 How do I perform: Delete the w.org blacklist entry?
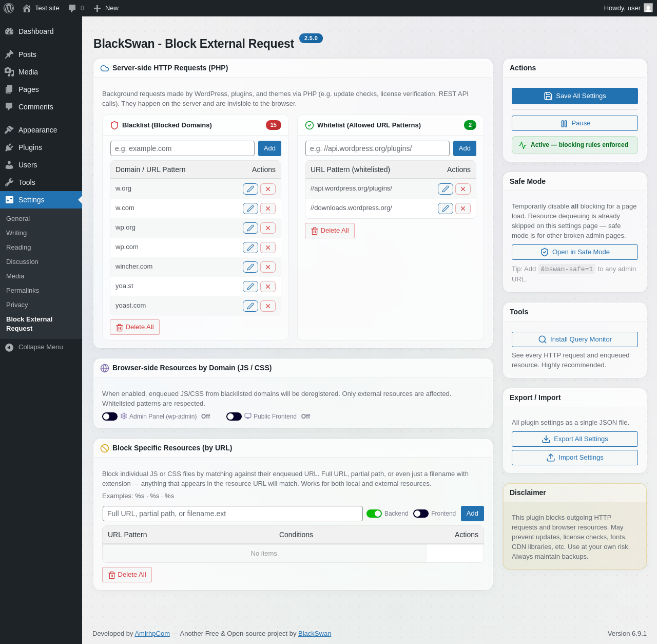[268, 189]
